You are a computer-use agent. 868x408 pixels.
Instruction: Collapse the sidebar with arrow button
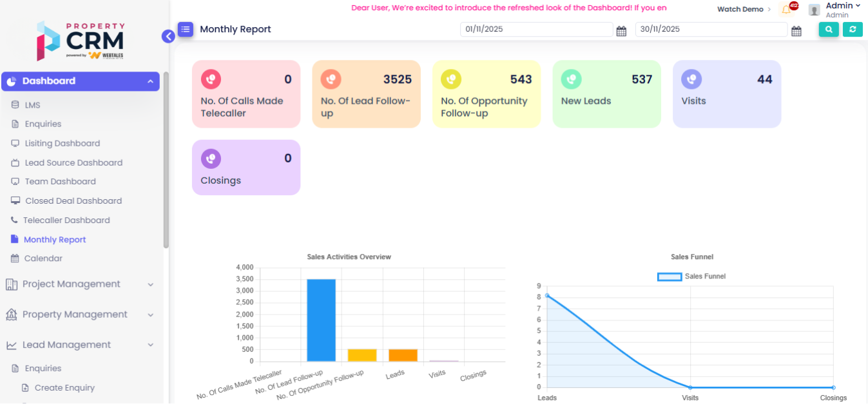point(168,36)
